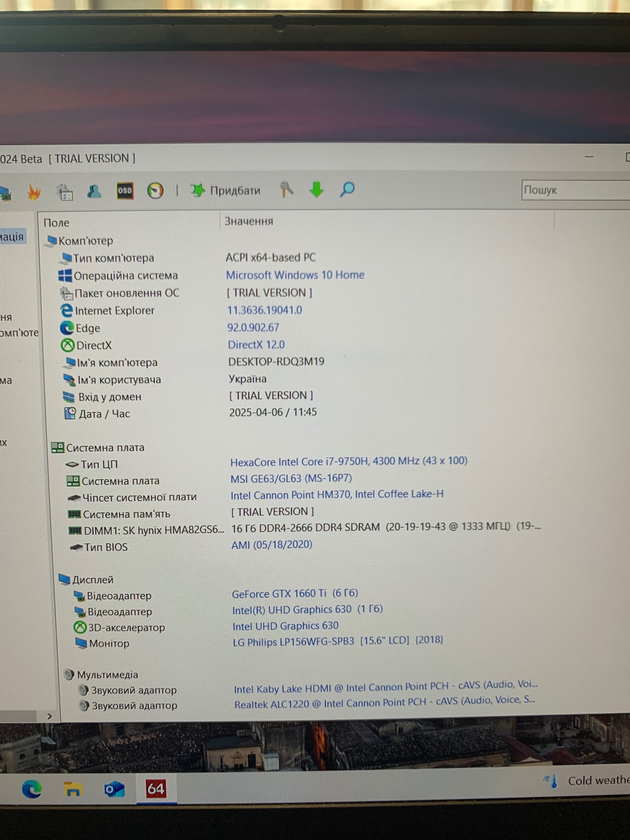Select the Тип ЦП field label
The width and height of the screenshot is (630, 840).
[100, 464]
